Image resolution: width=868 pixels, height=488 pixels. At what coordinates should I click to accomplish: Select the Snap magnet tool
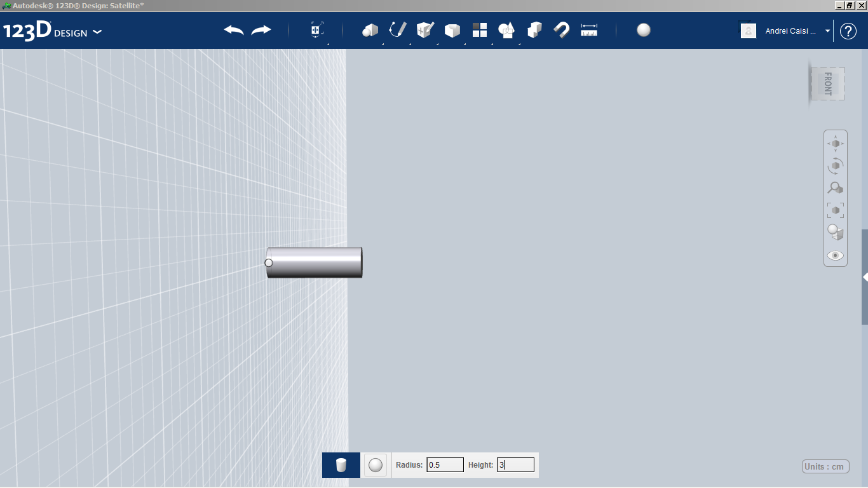point(562,30)
